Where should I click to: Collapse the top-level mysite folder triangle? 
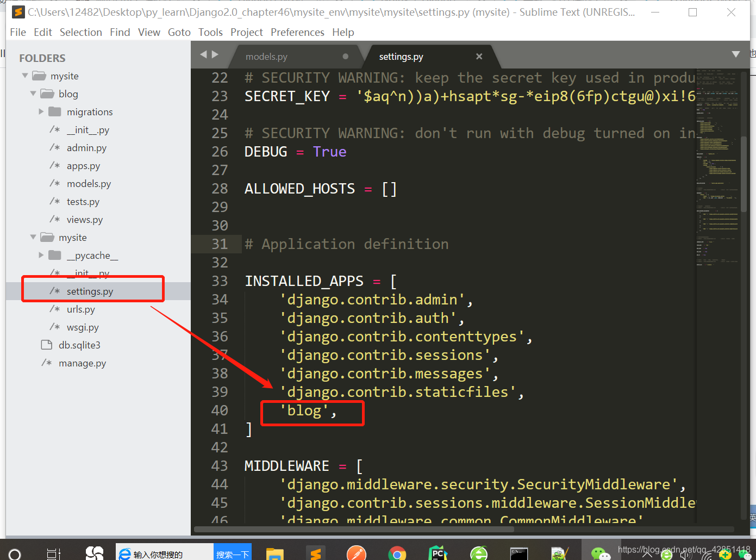(x=25, y=76)
